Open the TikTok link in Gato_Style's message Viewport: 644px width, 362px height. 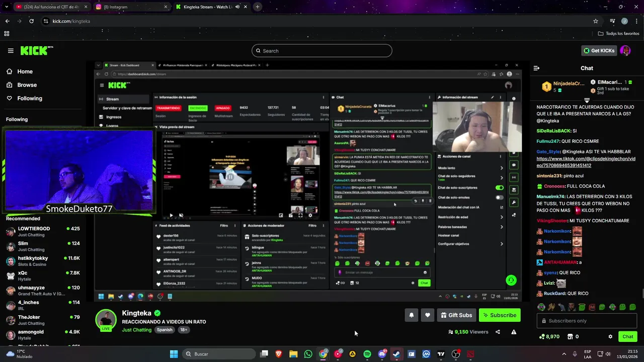(x=586, y=162)
